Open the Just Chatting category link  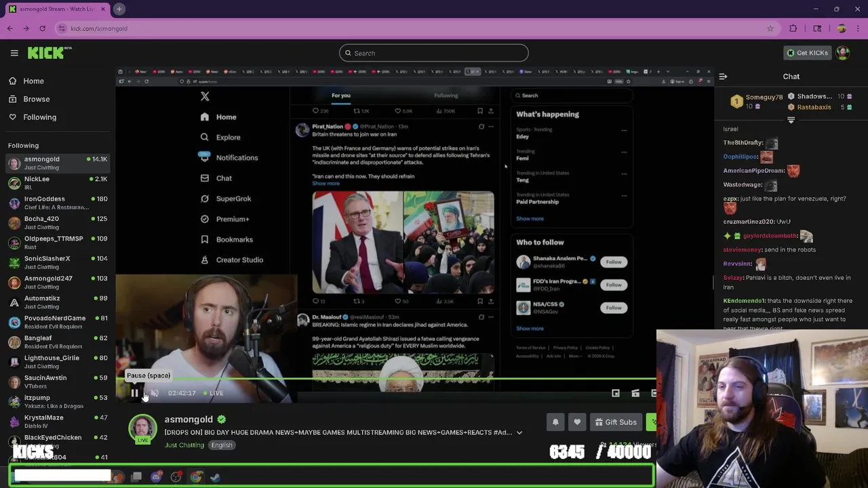tap(184, 445)
